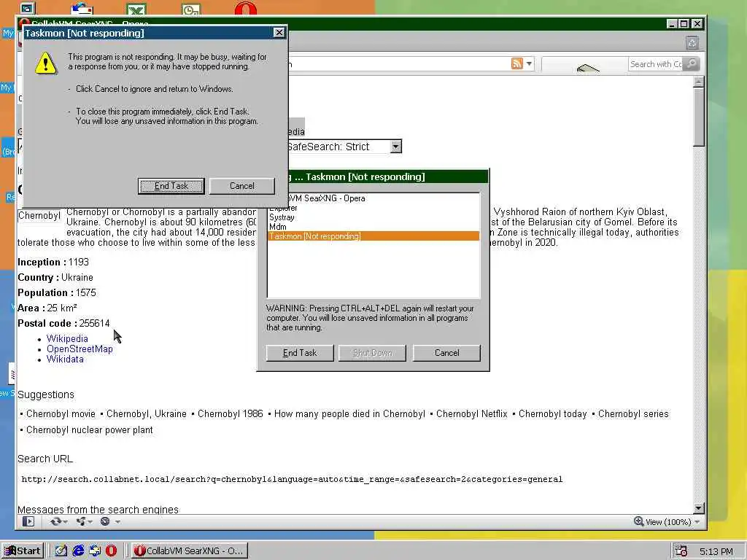747x560 pixels.
Task: Toggle the Opera panels button in status bar
Action: 28,521
